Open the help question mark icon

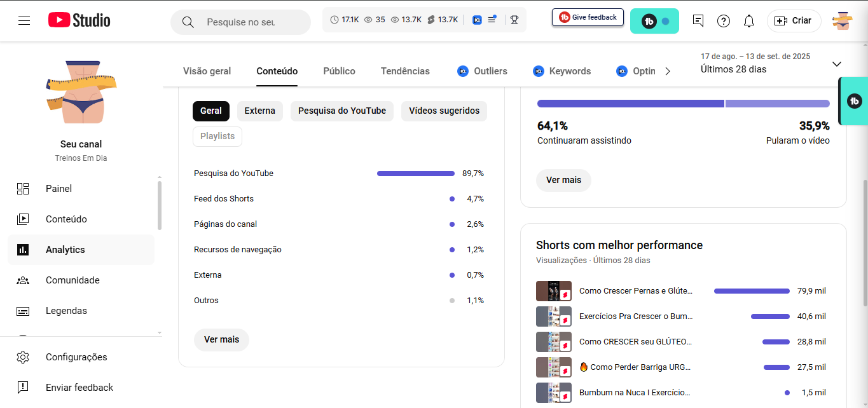(724, 21)
